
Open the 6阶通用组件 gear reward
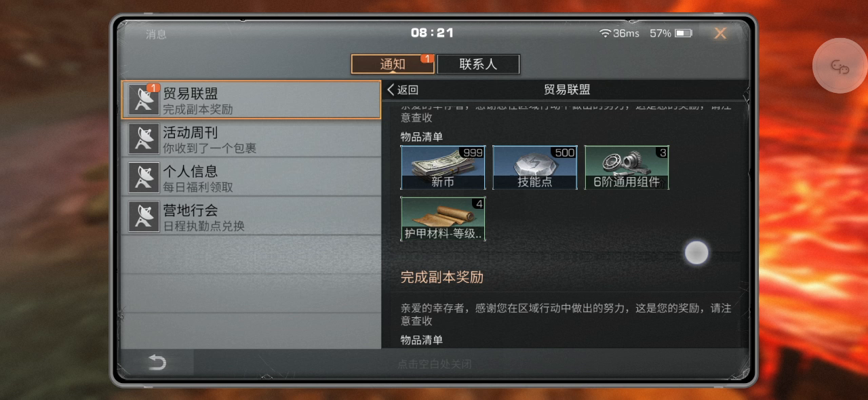tap(627, 167)
